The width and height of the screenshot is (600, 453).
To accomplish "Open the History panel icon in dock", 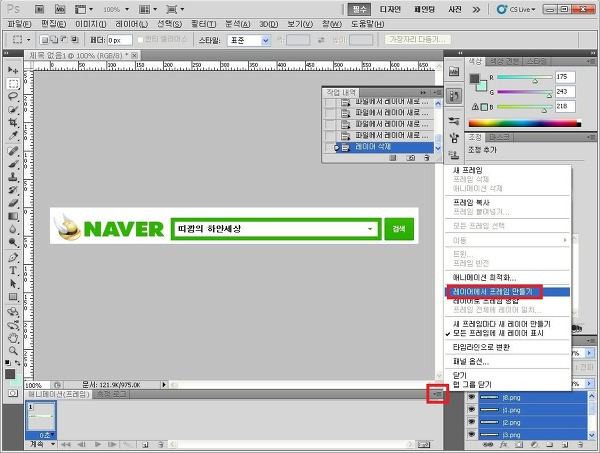I will click(x=454, y=96).
